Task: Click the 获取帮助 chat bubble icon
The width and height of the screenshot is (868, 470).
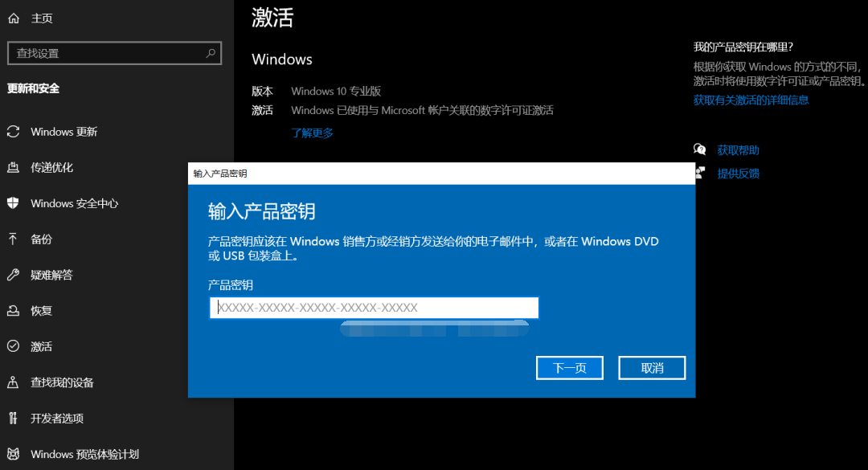Action: (700, 149)
